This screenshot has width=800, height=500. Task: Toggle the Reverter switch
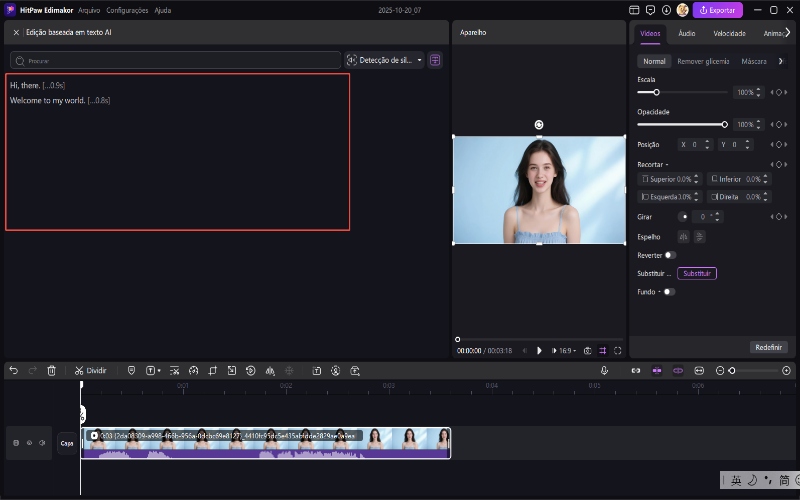tap(669, 255)
